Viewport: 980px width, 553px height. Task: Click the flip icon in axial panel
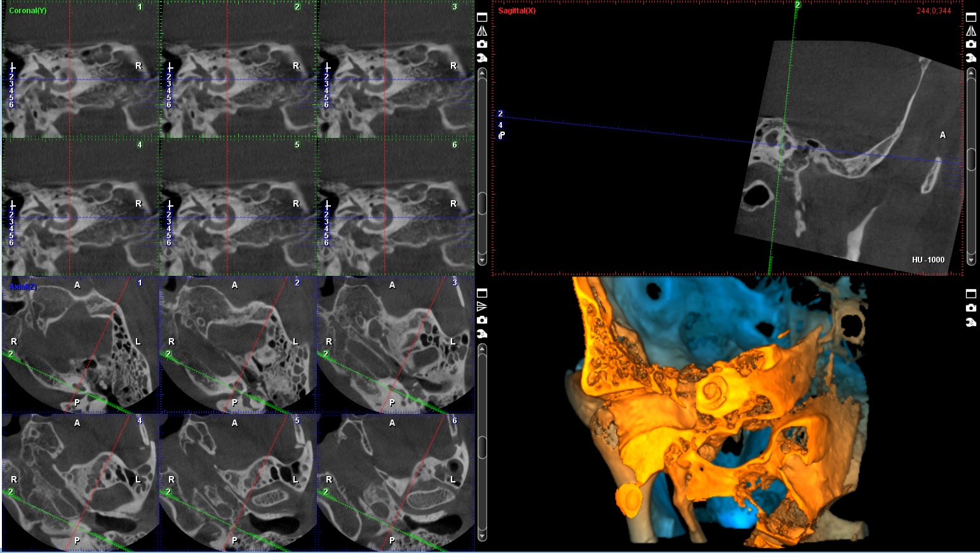pos(482,306)
